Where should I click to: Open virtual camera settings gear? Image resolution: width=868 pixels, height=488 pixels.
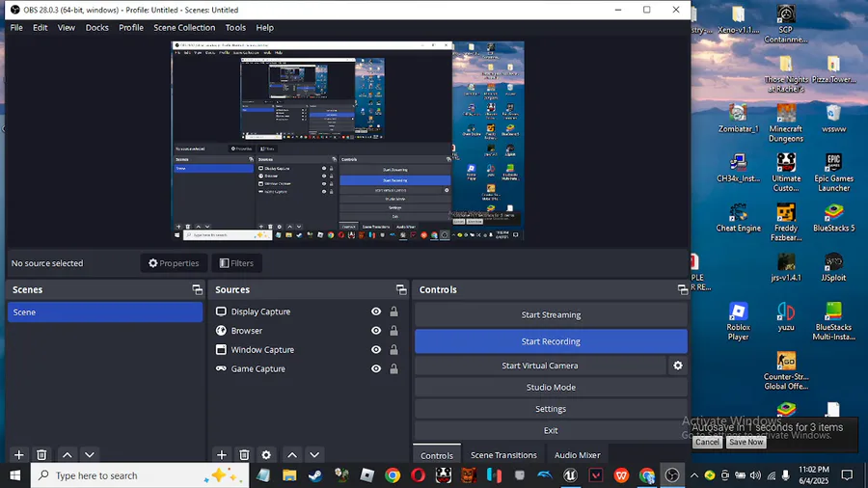(678, 366)
